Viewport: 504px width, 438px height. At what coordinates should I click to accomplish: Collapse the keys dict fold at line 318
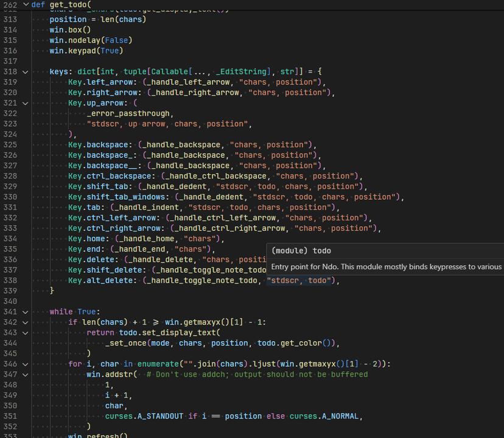26,72
